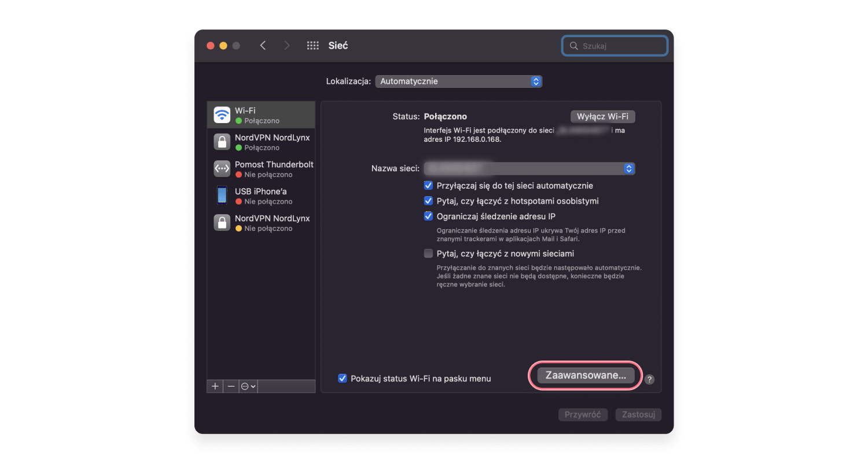Toggle Przyłączaj się do tej sieci automatycznie

428,186
